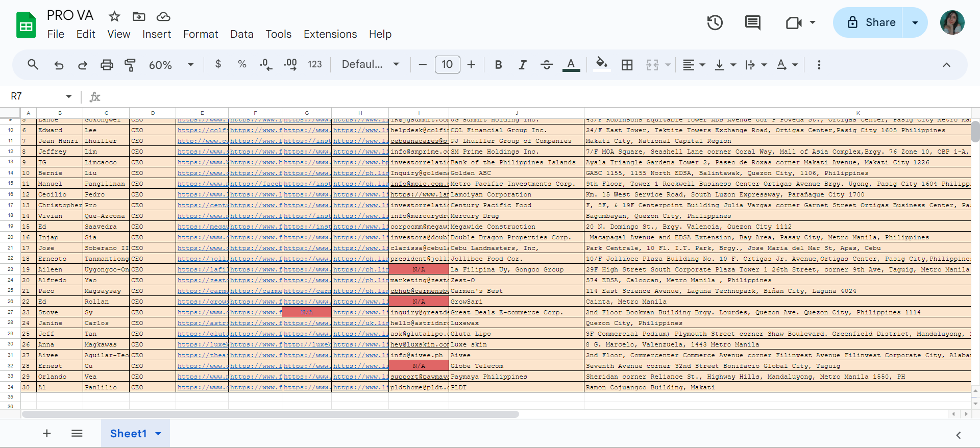Open the info@aivee.ph email cell
Image resolution: width=980 pixels, height=448 pixels.
point(419,355)
